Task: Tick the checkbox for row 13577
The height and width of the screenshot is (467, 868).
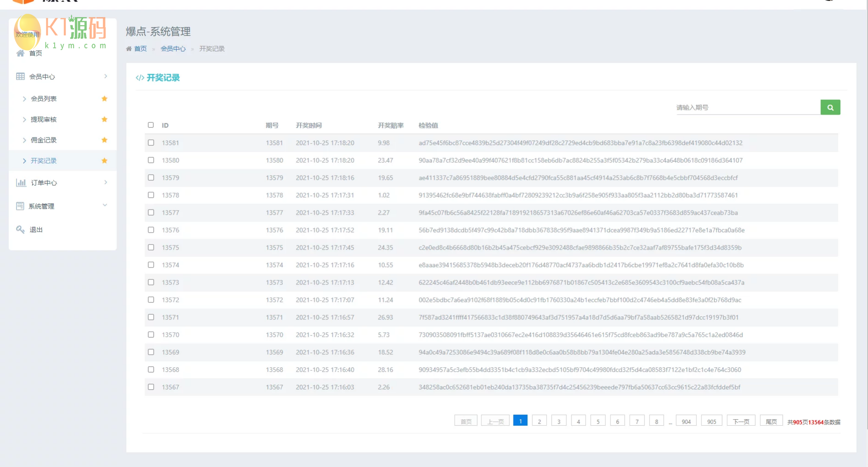Action: (151, 212)
